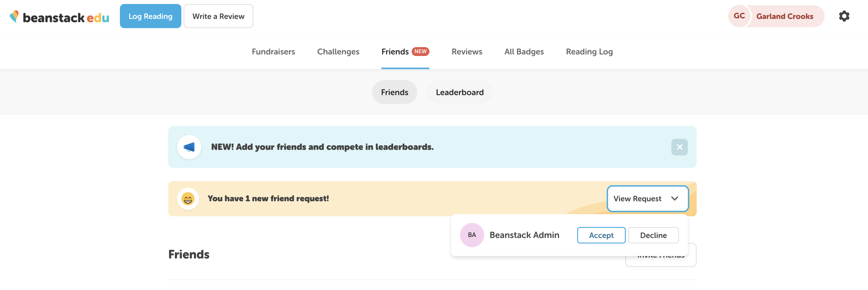
Task: Decline the Beanstack Admin friend request
Action: pyautogui.click(x=653, y=235)
